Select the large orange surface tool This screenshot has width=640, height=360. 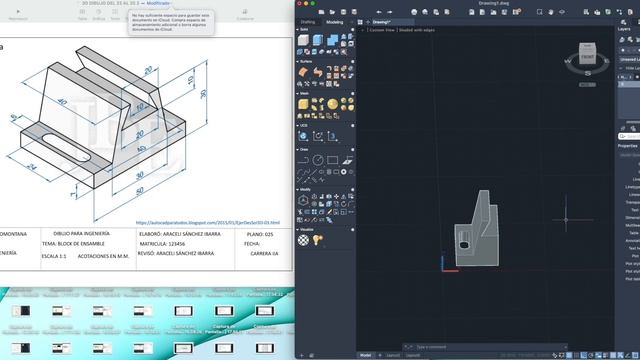[x=303, y=72]
